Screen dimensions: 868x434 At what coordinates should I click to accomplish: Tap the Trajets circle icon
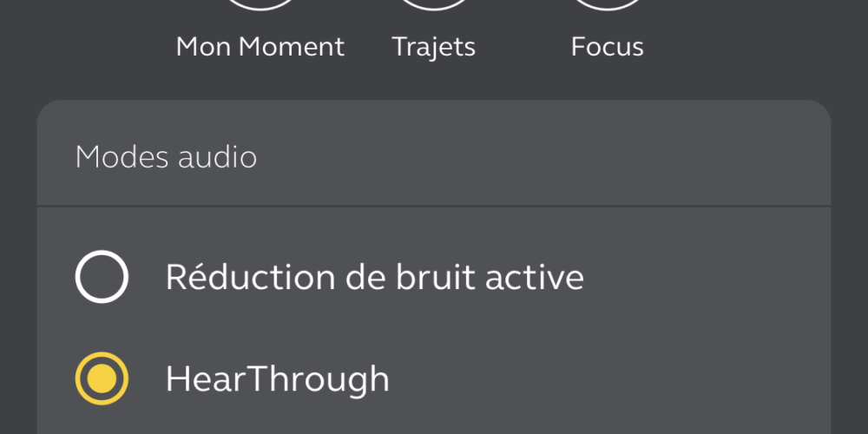click(x=434, y=4)
